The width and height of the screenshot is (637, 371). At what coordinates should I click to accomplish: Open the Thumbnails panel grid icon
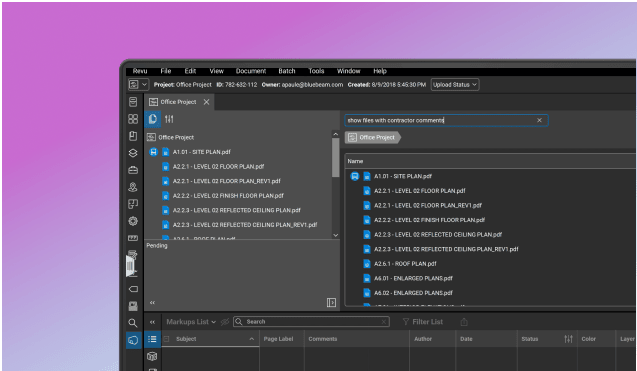[x=133, y=119]
